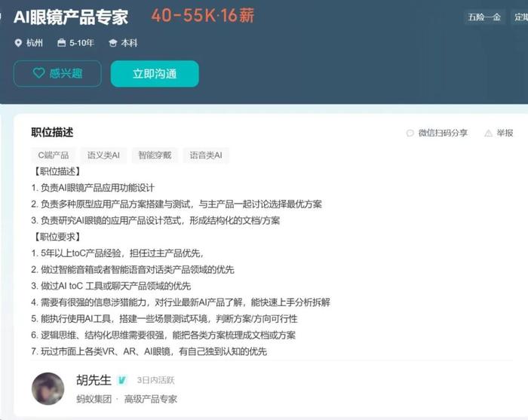Click the report warning triangle icon

pos(488,133)
